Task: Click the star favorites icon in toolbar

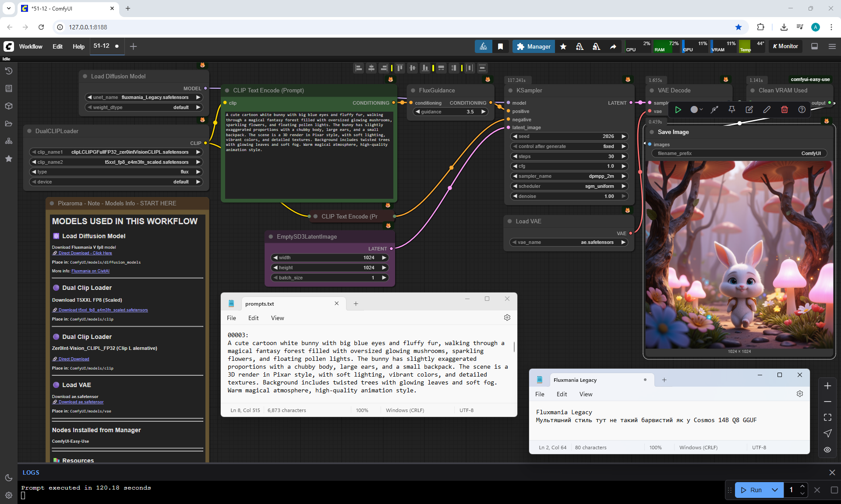Action: coord(563,46)
